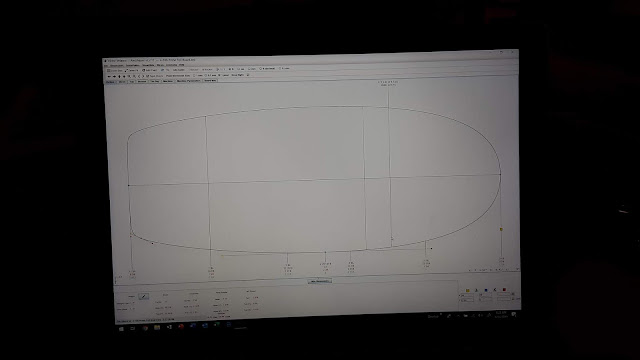The height and width of the screenshot is (360, 640).
Task: Click the play triangle icon in top toolbar
Action: click(x=218, y=69)
